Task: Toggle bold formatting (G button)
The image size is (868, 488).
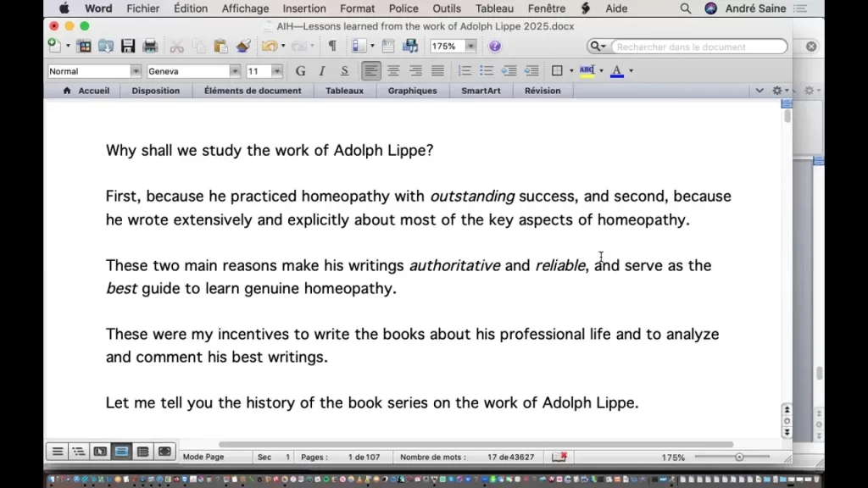Action: coord(300,71)
